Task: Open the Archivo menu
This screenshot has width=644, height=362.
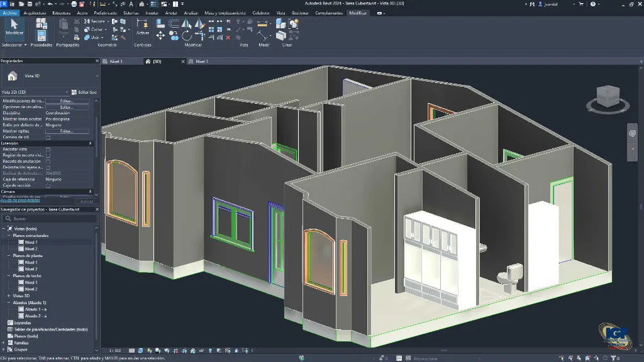Action: pyautogui.click(x=10, y=13)
